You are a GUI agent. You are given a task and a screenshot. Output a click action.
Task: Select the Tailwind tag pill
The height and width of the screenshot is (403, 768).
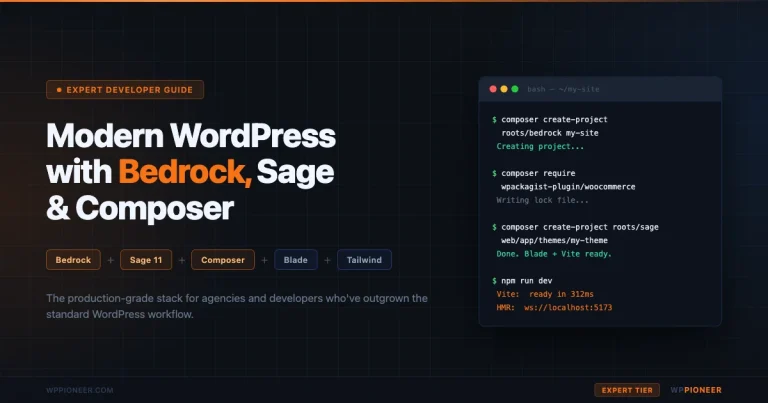[x=364, y=260]
